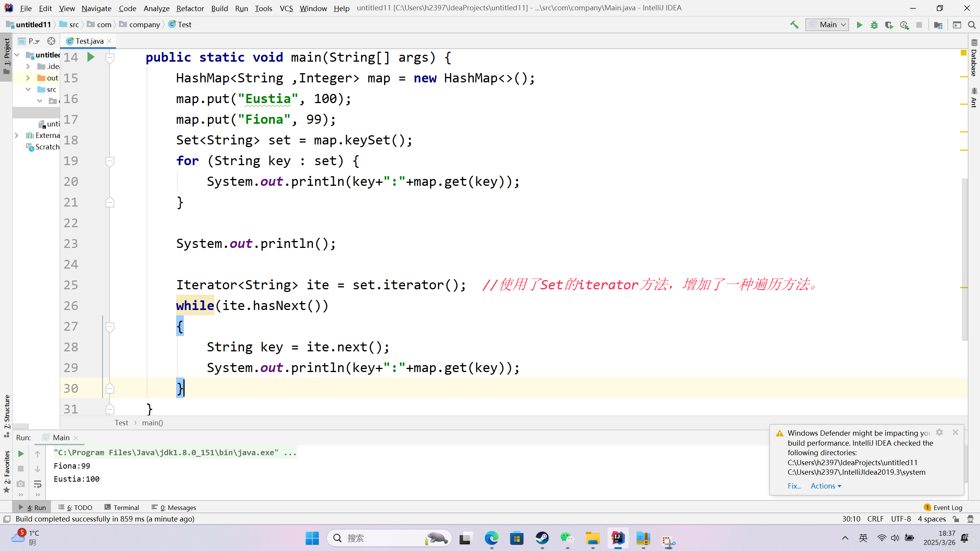
Task: Open Steam from the taskbar
Action: 542,538
